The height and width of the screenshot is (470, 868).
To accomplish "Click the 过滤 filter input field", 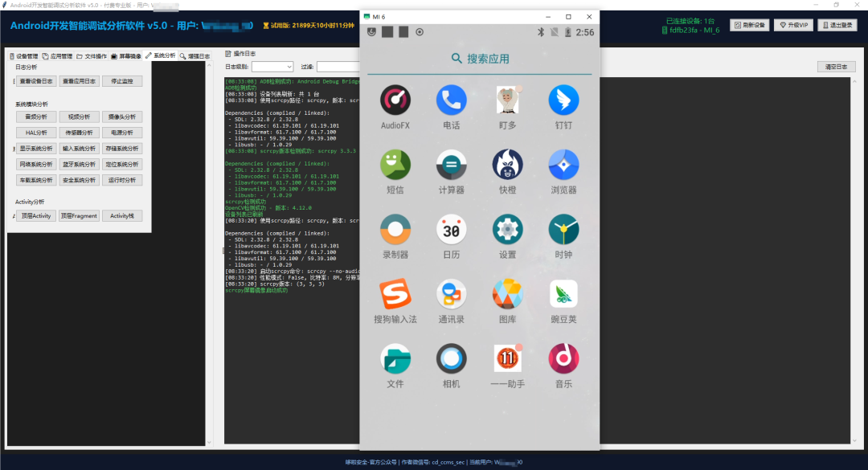I will pos(338,67).
